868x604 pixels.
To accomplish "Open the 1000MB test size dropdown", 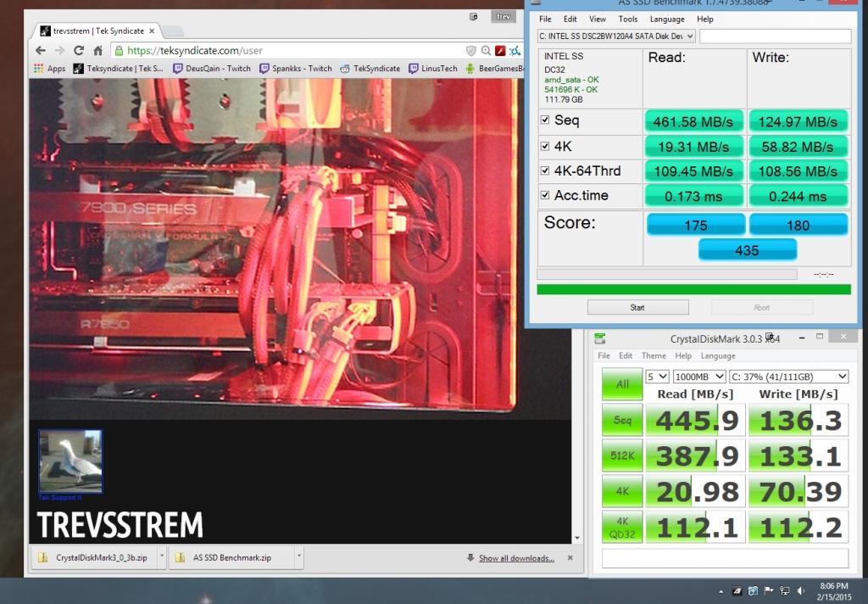I will click(x=700, y=377).
